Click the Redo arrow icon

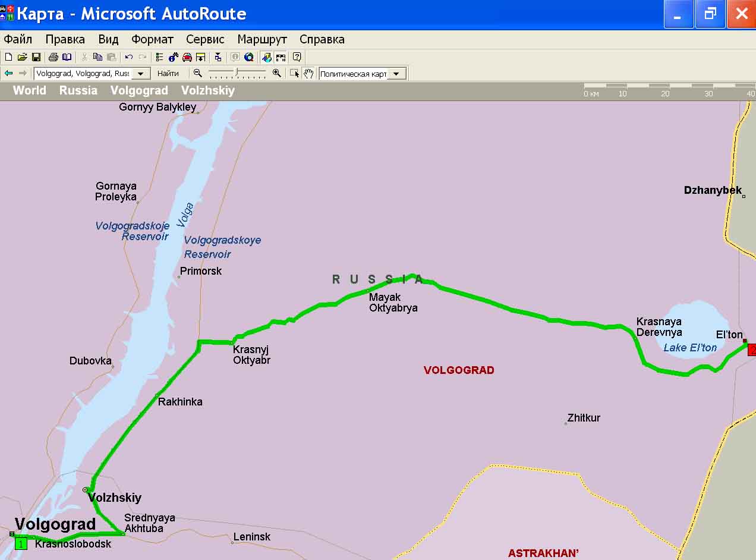[142, 57]
